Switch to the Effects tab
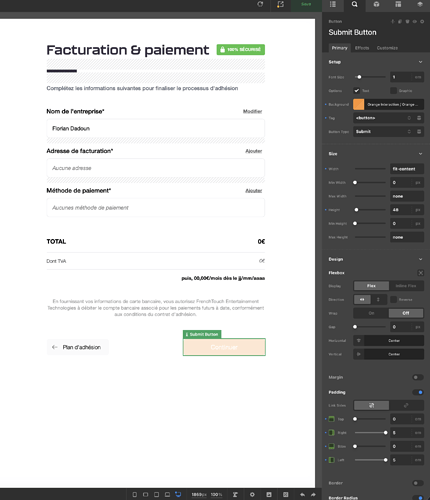Viewport: 430px width, 500px height. pos(362,48)
